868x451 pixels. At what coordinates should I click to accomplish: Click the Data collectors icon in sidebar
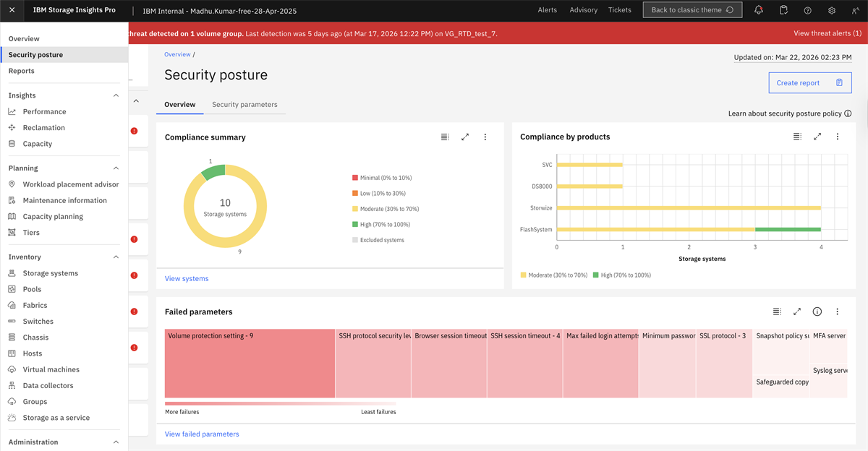pyautogui.click(x=12, y=385)
